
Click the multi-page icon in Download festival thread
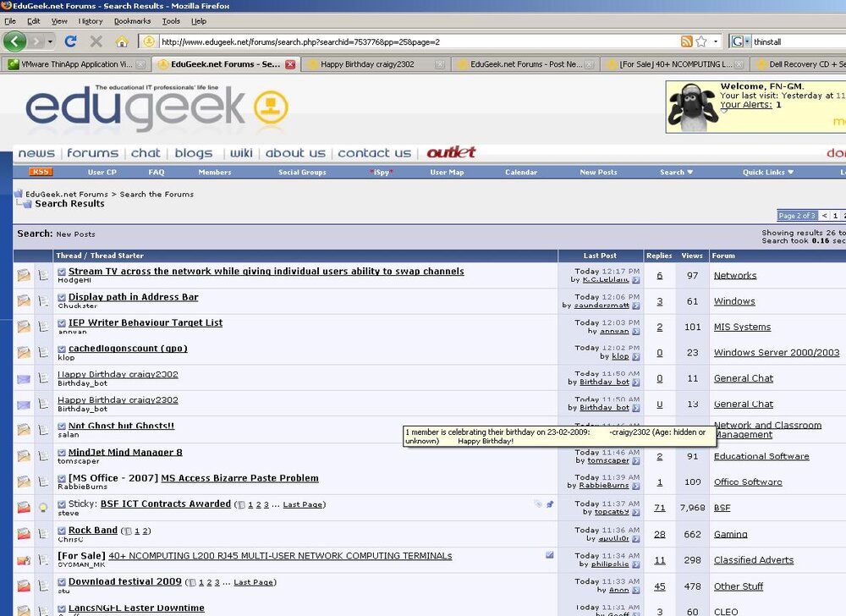(191, 582)
